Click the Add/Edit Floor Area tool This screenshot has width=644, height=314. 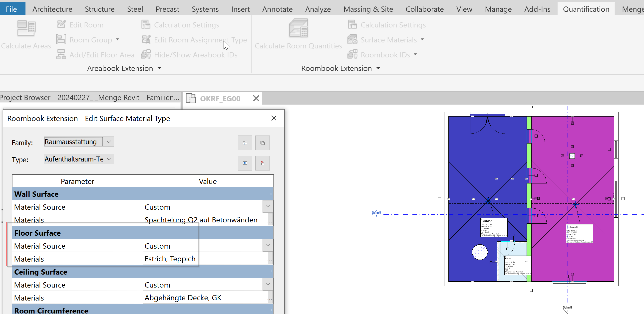tap(95, 54)
